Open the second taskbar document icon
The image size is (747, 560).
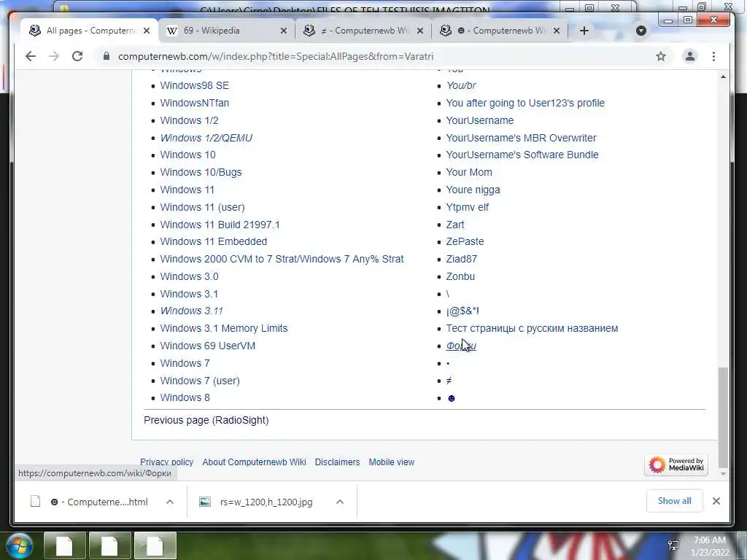(x=109, y=545)
